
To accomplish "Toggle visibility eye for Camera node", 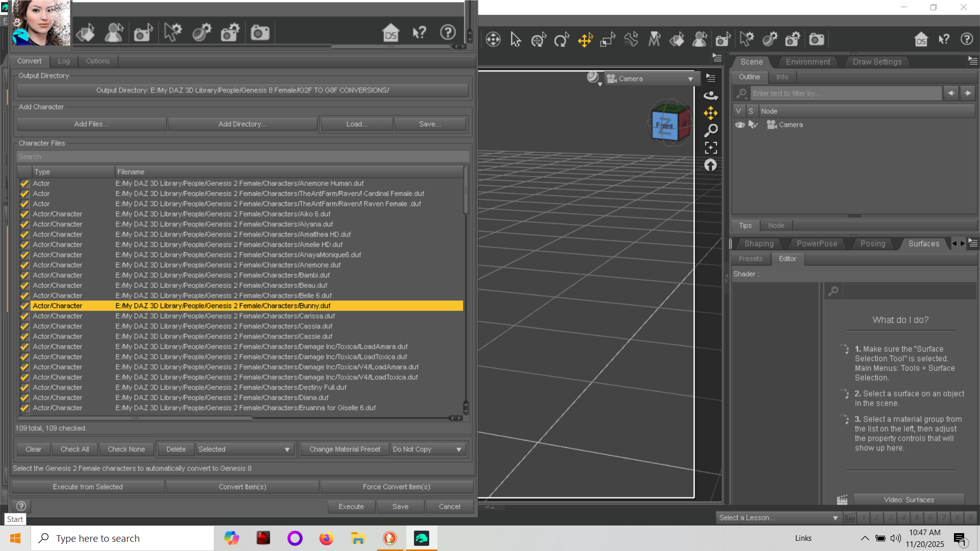I will 740,125.
